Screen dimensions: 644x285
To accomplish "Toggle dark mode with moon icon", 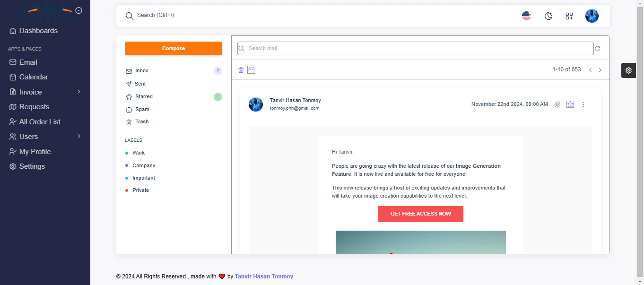I will (x=548, y=16).
